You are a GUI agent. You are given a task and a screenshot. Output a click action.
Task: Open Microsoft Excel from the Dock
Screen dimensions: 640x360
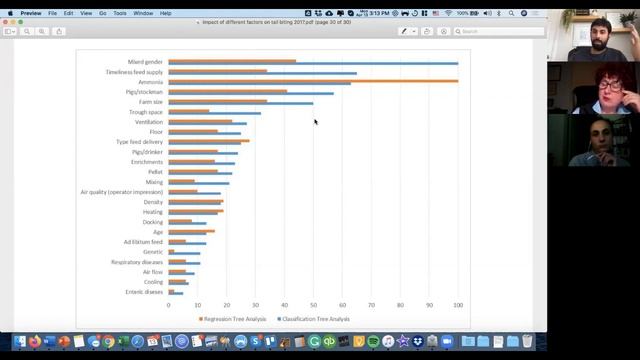tap(123, 341)
